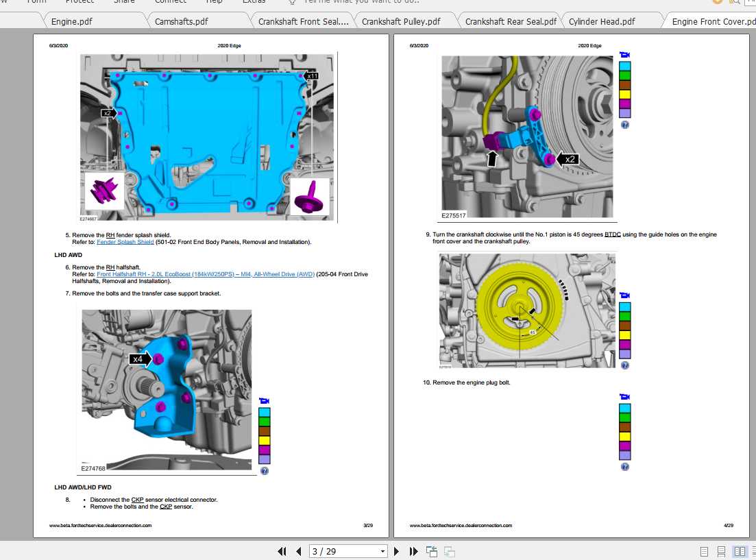Open the Front Halfshaft RH 2.0L EcoBoost link
The height and width of the screenshot is (560, 756).
coord(206,274)
